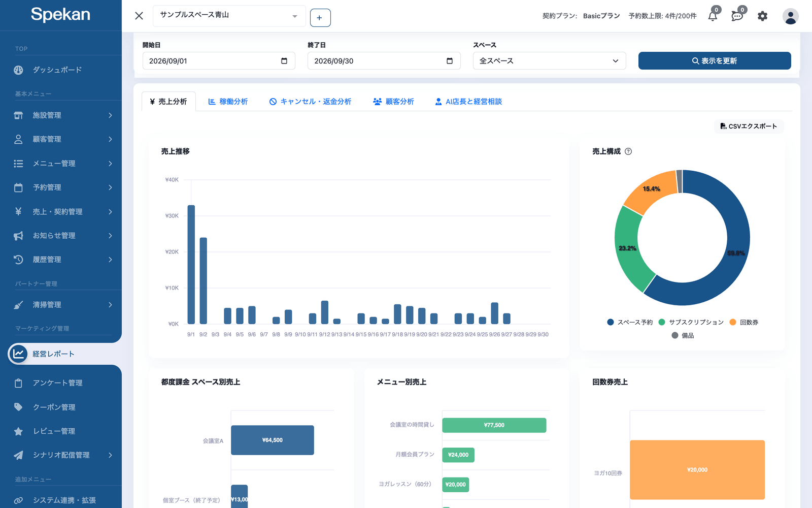Click the tag icon for クーポン管理

click(x=18, y=407)
